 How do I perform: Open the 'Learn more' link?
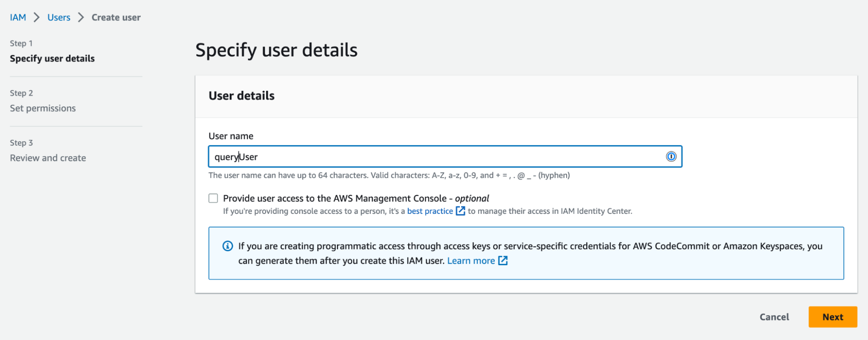(471, 260)
